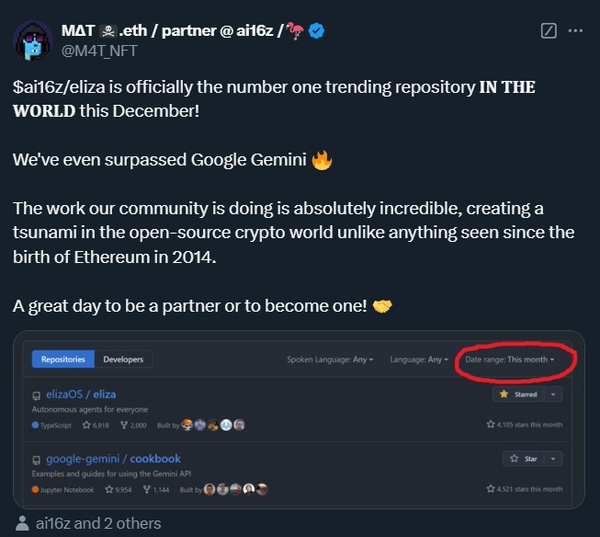Viewport: 600px width, 537px height.
Task: Open the Language: Any dropdown
Action: coord(419,359)
